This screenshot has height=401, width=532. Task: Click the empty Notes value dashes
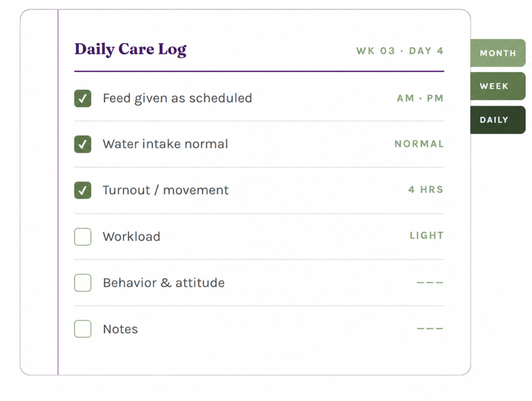tap(430, 328)
